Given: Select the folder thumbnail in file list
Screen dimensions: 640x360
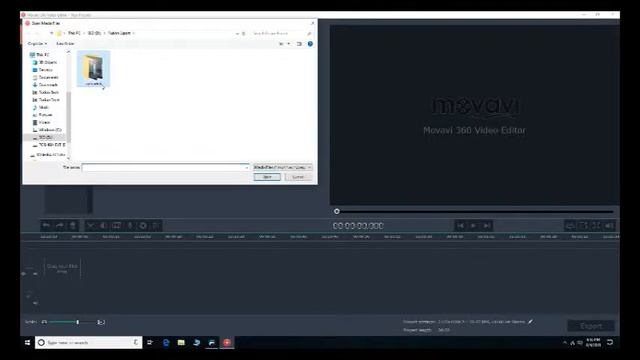Looking at the screenshot, I should [x=94, y=69].
